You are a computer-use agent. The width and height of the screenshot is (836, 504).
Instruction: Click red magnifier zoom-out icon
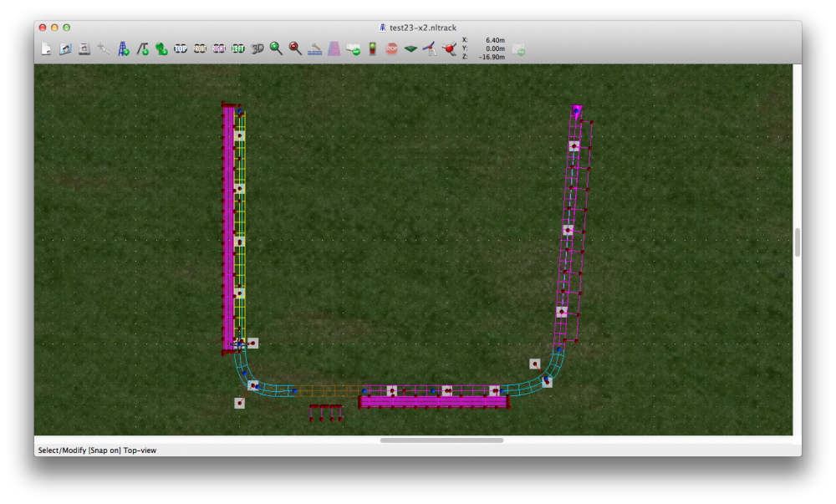click(295, 49)
